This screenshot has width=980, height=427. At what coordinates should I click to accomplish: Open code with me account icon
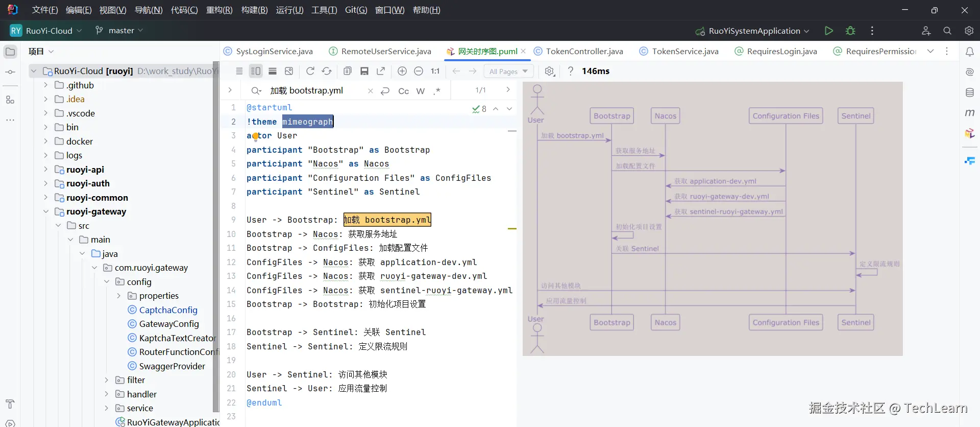pyautogui.click(x=926, y=31)
